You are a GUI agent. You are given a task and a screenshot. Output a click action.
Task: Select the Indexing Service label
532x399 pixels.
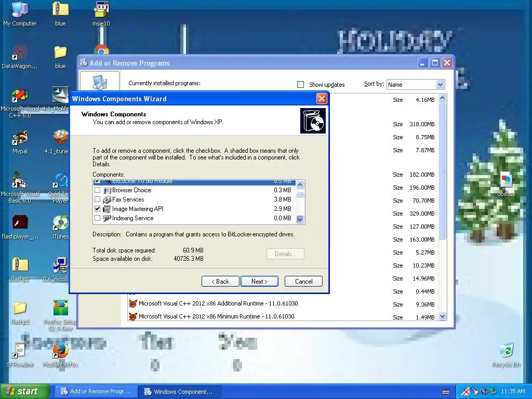point(132,218)
